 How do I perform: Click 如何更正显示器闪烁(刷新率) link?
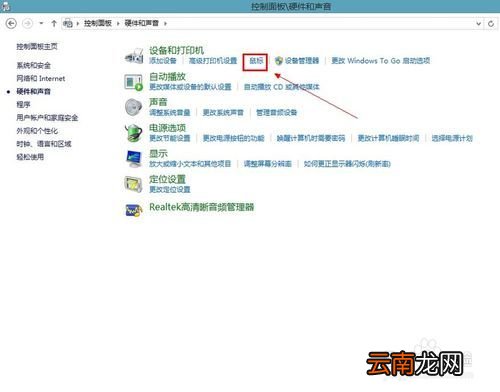pyautogui.click(x=347, y=164)
